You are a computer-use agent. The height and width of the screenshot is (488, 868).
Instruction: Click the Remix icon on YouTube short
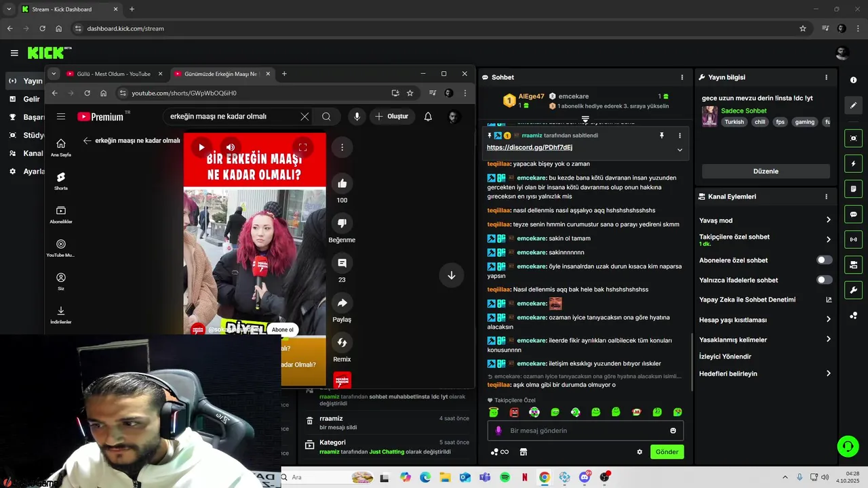[x=342, y=342]
